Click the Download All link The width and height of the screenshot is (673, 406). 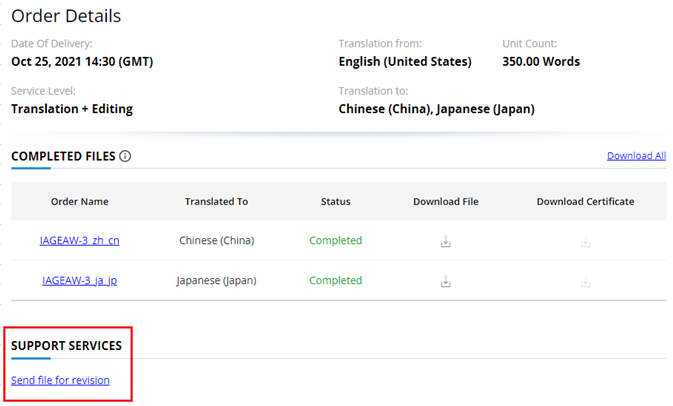(636, 156)
